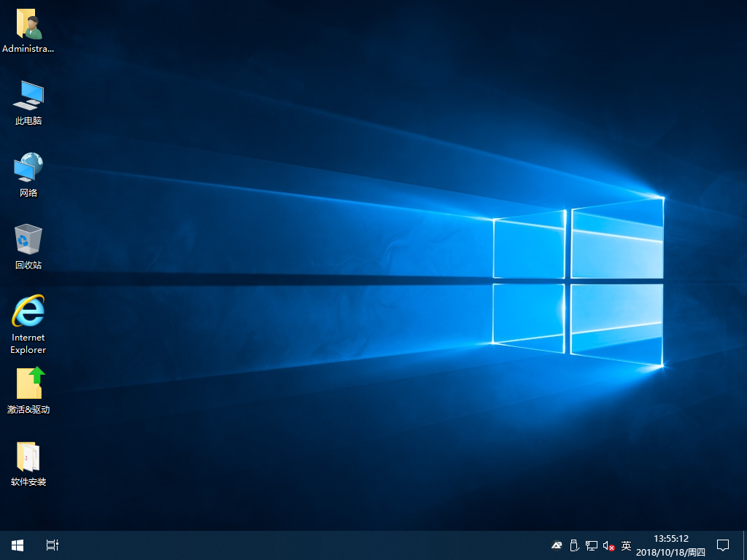Click the Windows logo on the wallpaper
Viewport: 747px width, 560px height.
(x=578, y=281)
